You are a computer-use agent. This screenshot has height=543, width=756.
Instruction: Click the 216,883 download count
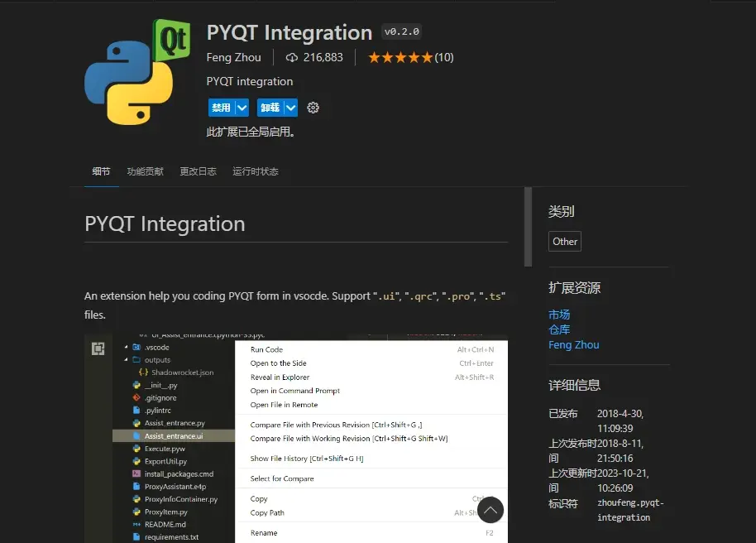323,57
